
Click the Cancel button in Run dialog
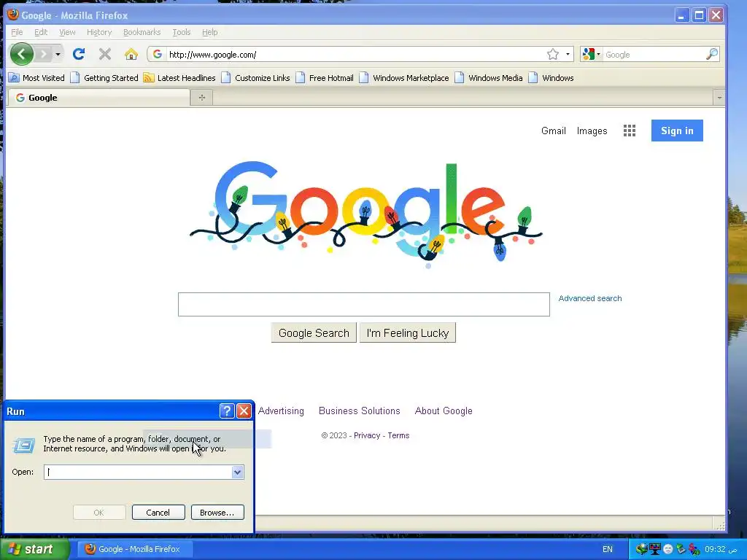(x=158, y=513)
